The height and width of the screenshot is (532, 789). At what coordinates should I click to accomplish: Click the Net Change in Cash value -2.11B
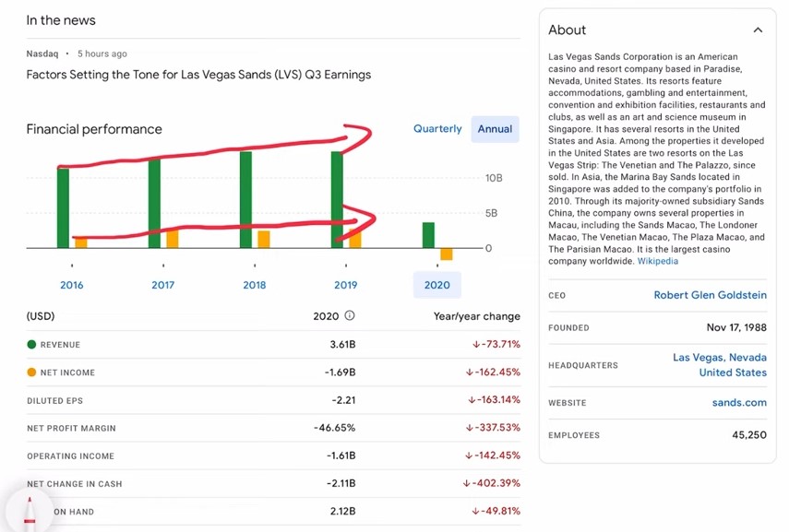341,483
